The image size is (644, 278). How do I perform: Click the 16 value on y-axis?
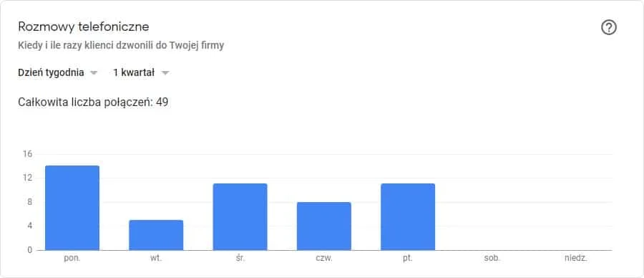coord(27,154)
